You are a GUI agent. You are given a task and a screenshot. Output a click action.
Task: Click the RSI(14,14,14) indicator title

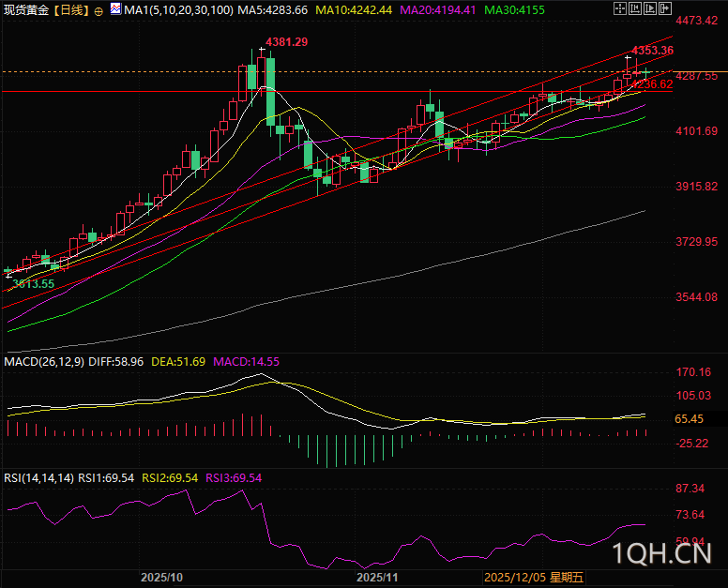pos(39,477)
